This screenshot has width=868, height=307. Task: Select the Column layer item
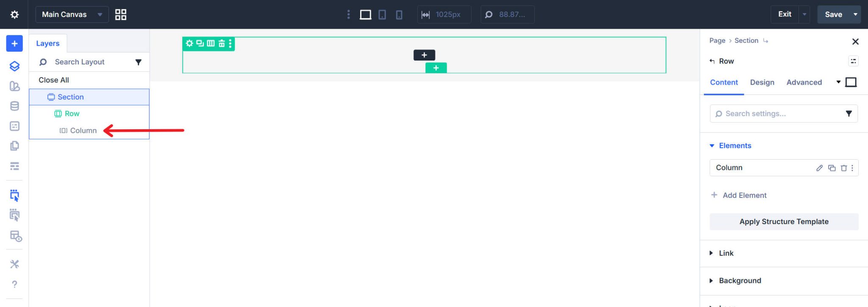(78, 130)
